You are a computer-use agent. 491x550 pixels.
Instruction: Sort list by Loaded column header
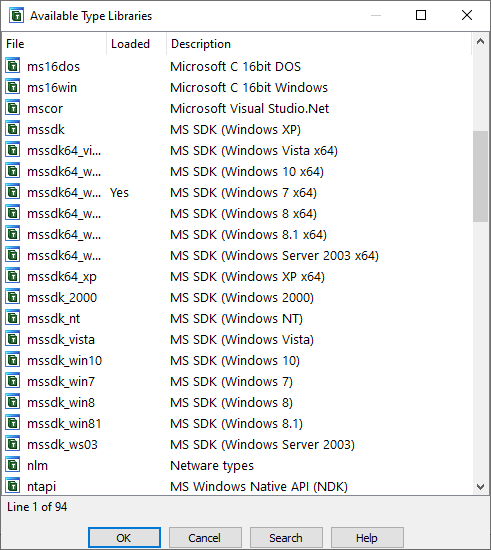click(x=136, y=44)
